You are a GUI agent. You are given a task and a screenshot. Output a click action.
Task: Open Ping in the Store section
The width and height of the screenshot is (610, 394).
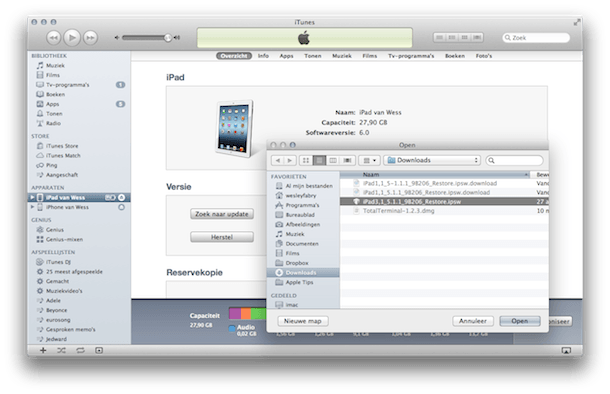point(51,165)
